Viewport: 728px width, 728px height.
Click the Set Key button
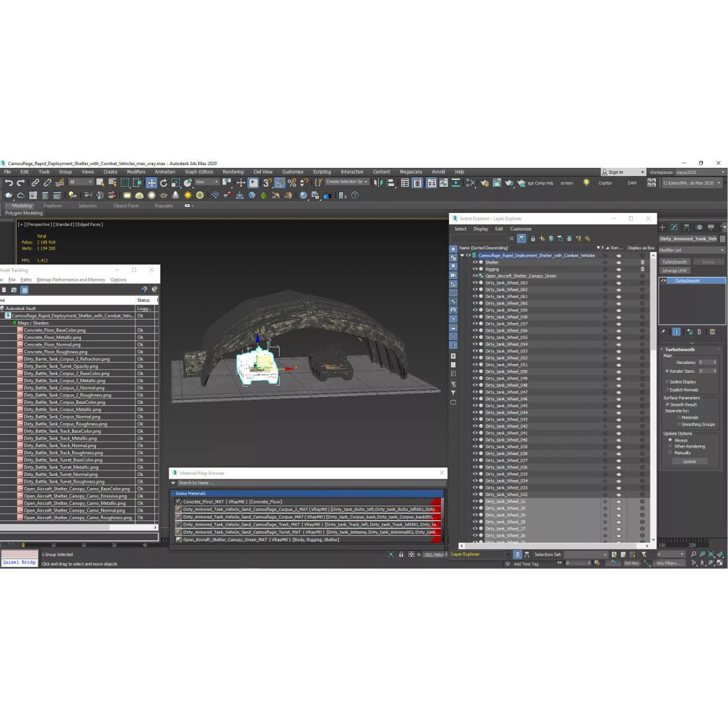pos(631,563)
